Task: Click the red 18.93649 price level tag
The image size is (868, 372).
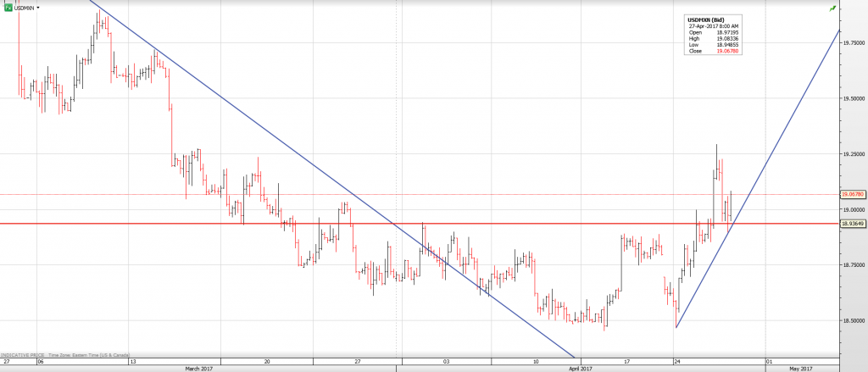Action: pos(852,224)
